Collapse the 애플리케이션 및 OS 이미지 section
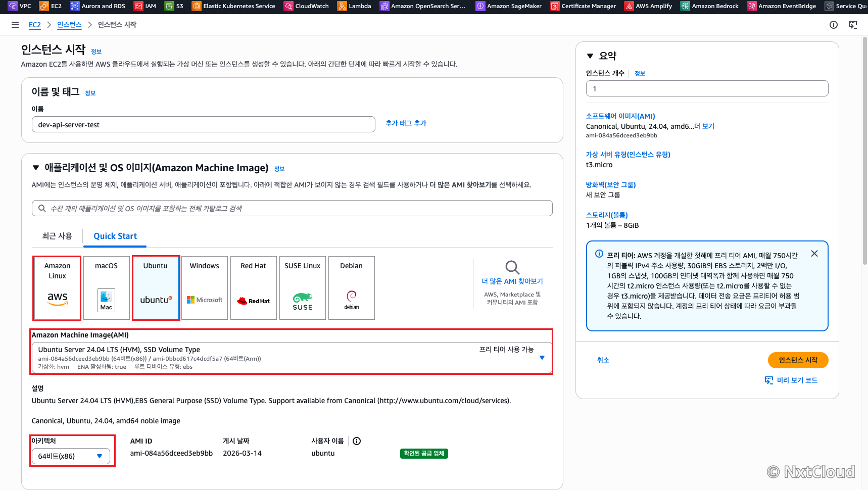This screenshot has height=490, width=868. click(x=36, y=168)
